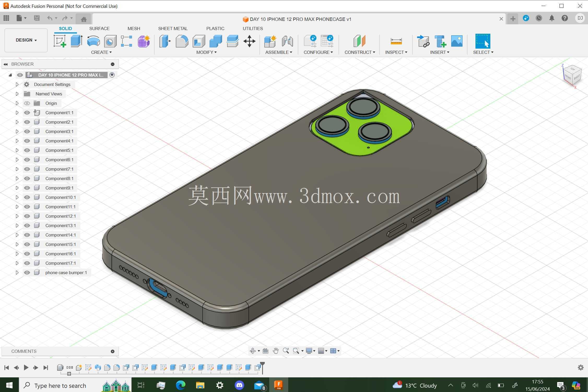
Task: Switch to the SHEET METAL tab
Action: point(173,28)
